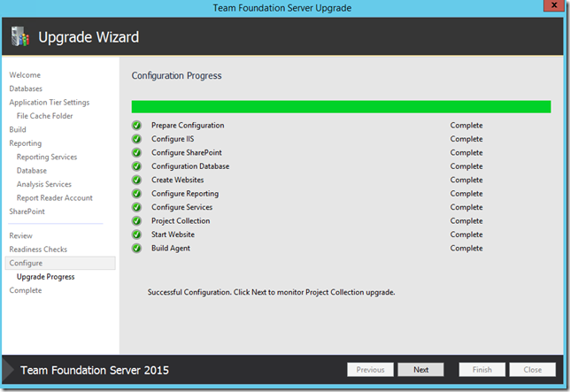This screenshot has height=392, width=570.
Task: Click the green check next to Build Agent
Action: pos(136,248)
